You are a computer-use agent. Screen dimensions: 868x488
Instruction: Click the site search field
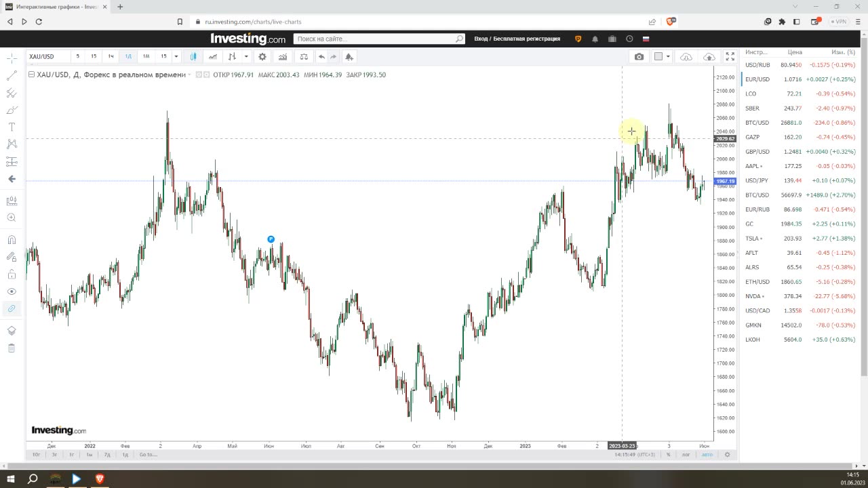pos(379,39)
